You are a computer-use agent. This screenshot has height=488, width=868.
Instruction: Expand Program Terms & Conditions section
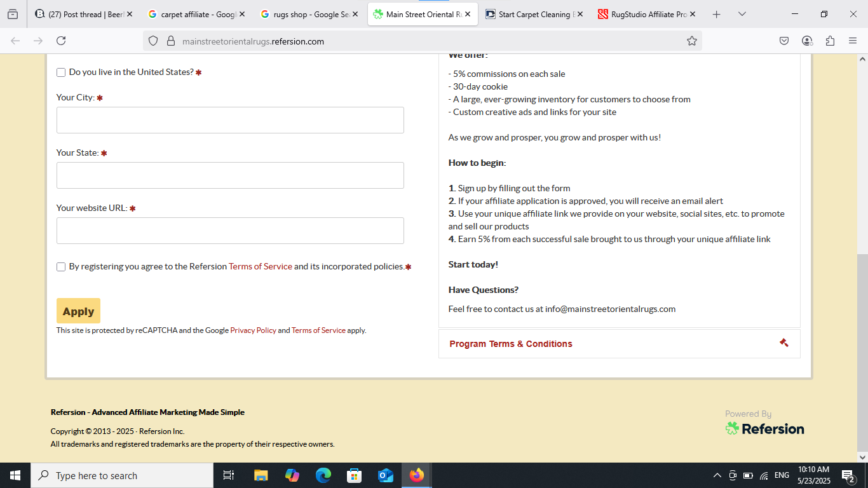(620, 344)
